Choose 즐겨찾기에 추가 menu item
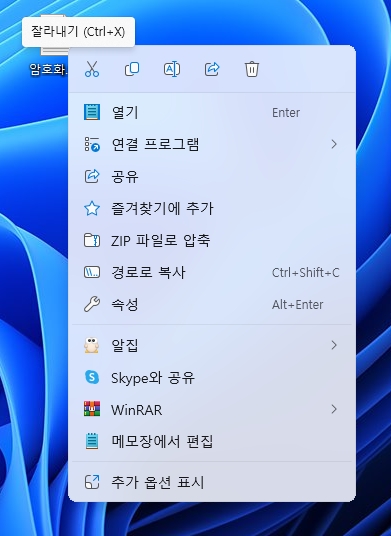The height and width of the screenshot is (536, 391). [212, 209]
